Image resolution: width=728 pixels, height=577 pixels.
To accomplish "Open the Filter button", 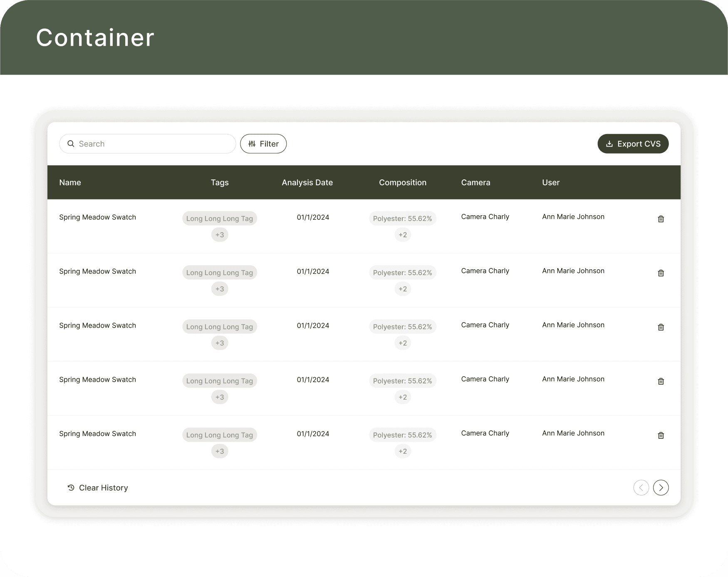I will [x=263, y=144].
